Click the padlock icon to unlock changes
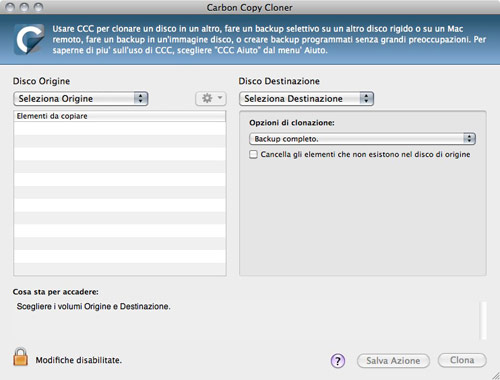Screen dimensions: 500x380 20,357
